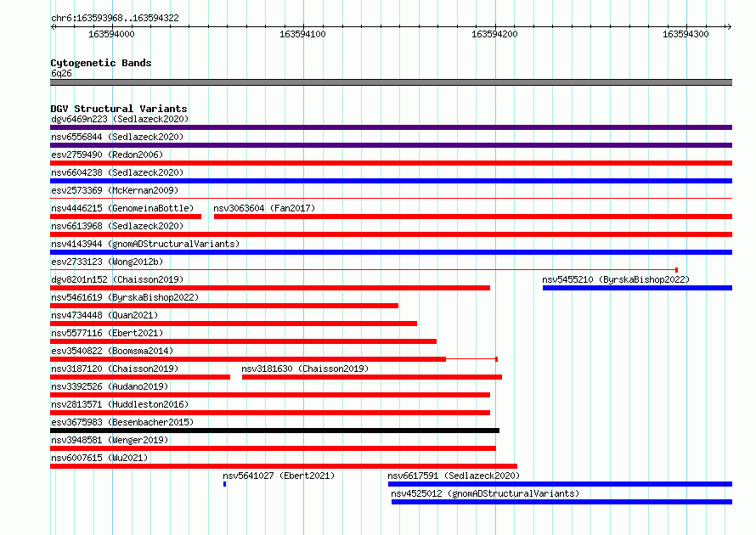Click the 6q26 band label
This screenshot has width=756, height=535.
pos(61,73)
